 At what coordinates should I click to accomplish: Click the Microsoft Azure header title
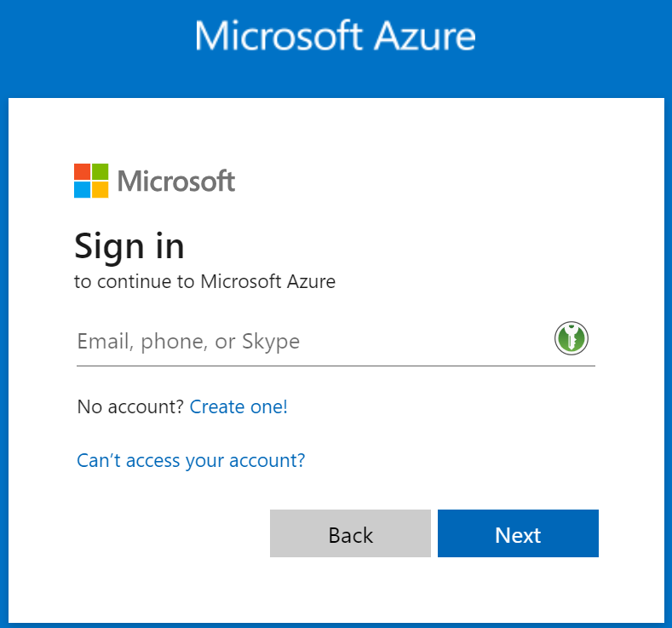[x=335, y=37]
